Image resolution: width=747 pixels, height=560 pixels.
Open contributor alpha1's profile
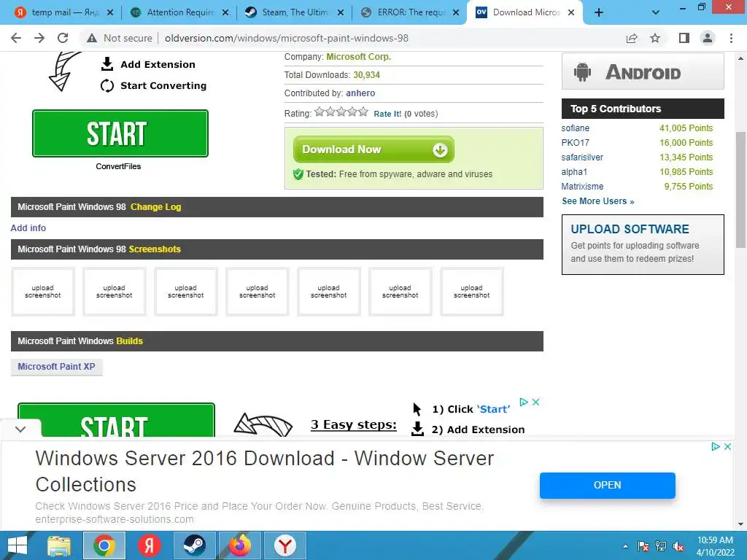pyautogui.click(x=574, y=172)
